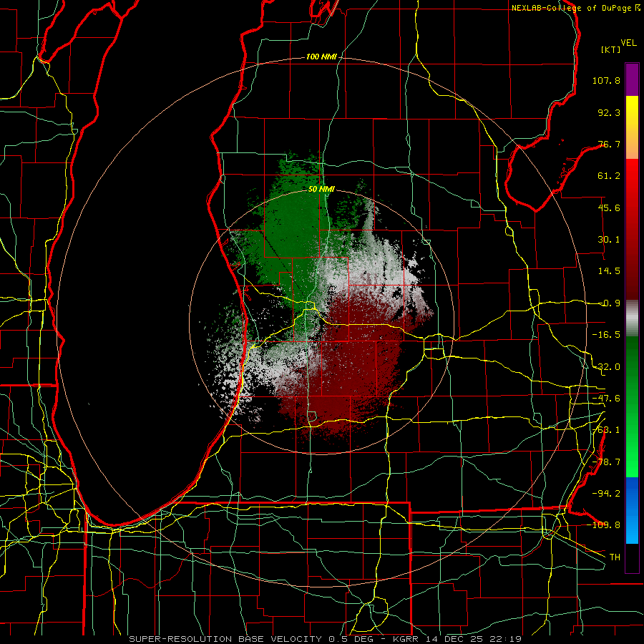This screenshot has height=644, width=644.
Task: Click the 50 NMI range ring label
Action: point(321,190)
